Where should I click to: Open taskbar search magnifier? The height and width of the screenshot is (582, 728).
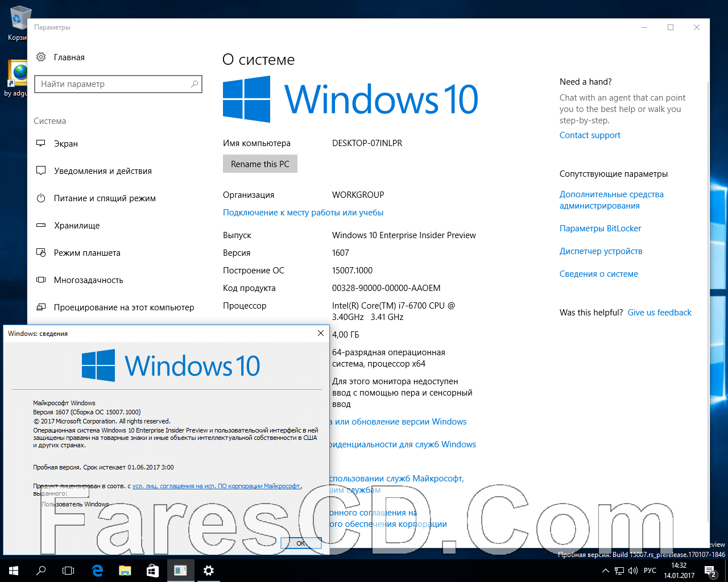pyautogui.click(x=41, y=571)
